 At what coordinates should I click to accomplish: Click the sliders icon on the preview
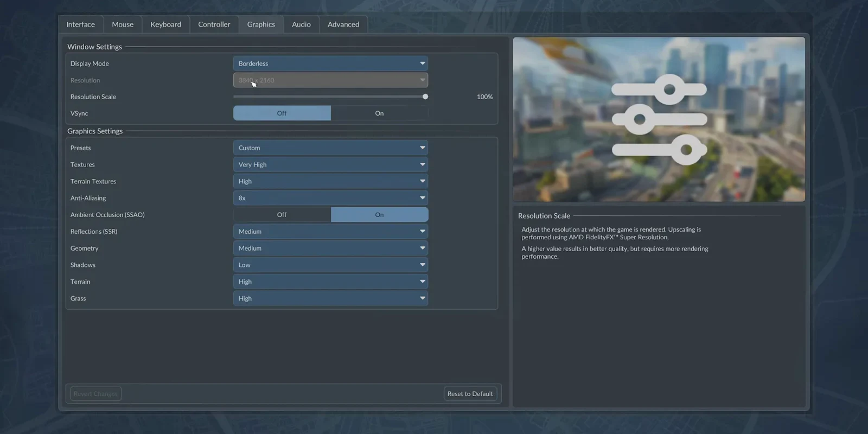pyautogui.click(x=659, y=119)
